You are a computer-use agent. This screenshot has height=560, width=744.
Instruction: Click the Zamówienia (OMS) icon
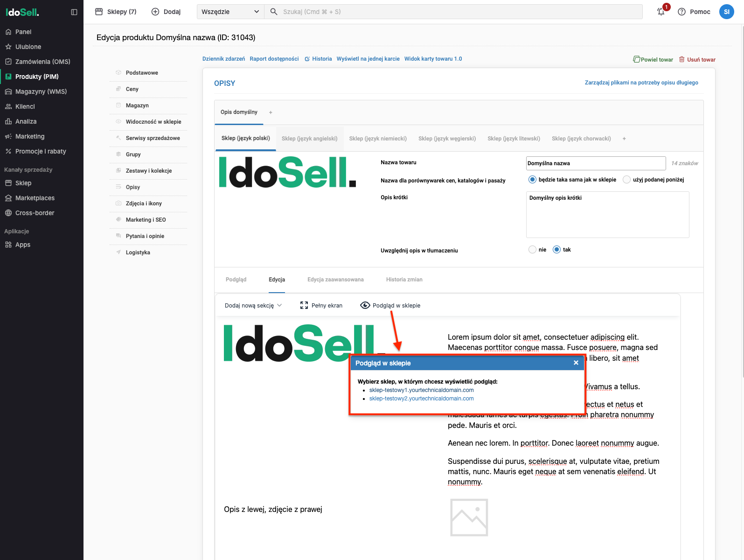click(8, 62)
